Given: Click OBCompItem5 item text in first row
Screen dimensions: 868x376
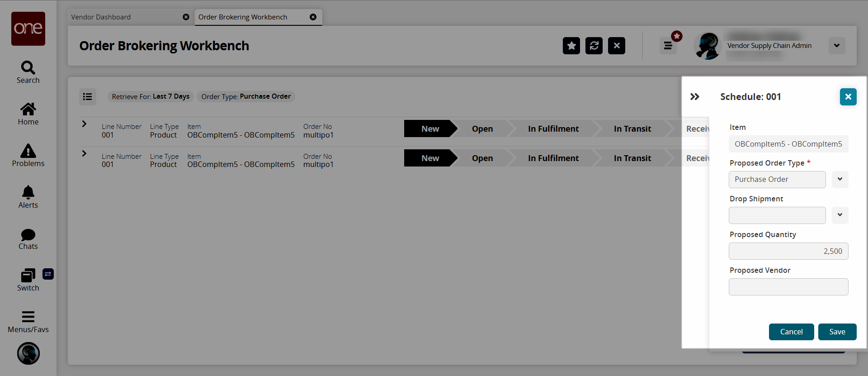Looking at the screenshot, I should click(x=241, y=135).
